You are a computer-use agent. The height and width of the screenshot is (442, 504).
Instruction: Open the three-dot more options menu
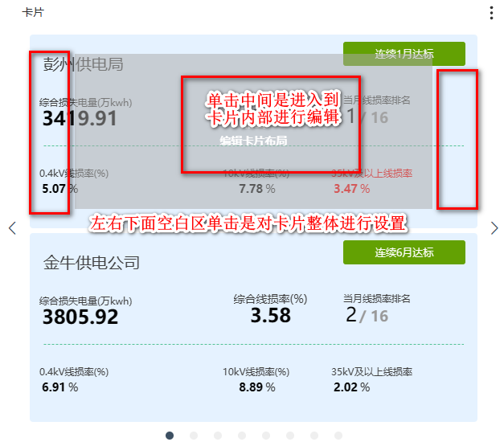click(491, 13)
